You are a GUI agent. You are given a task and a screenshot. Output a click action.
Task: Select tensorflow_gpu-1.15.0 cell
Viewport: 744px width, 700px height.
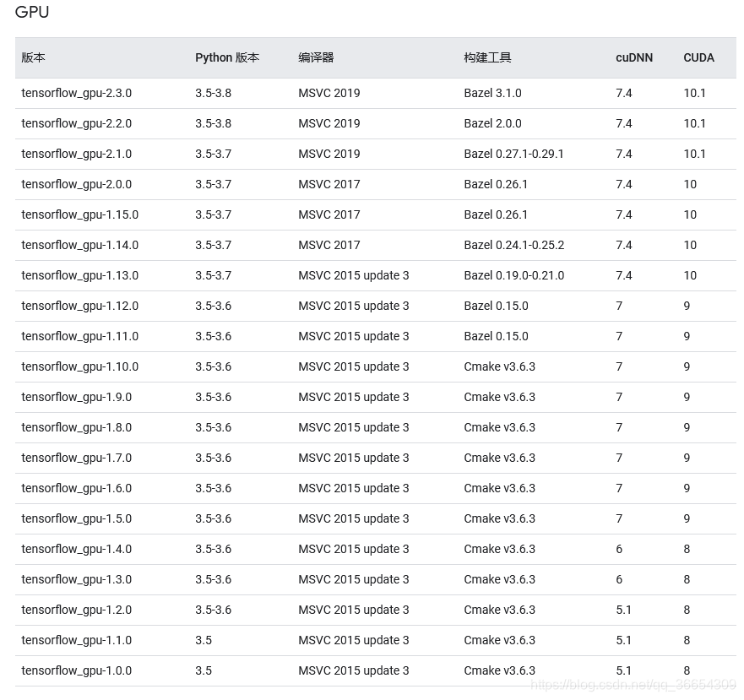click(79, 215)
